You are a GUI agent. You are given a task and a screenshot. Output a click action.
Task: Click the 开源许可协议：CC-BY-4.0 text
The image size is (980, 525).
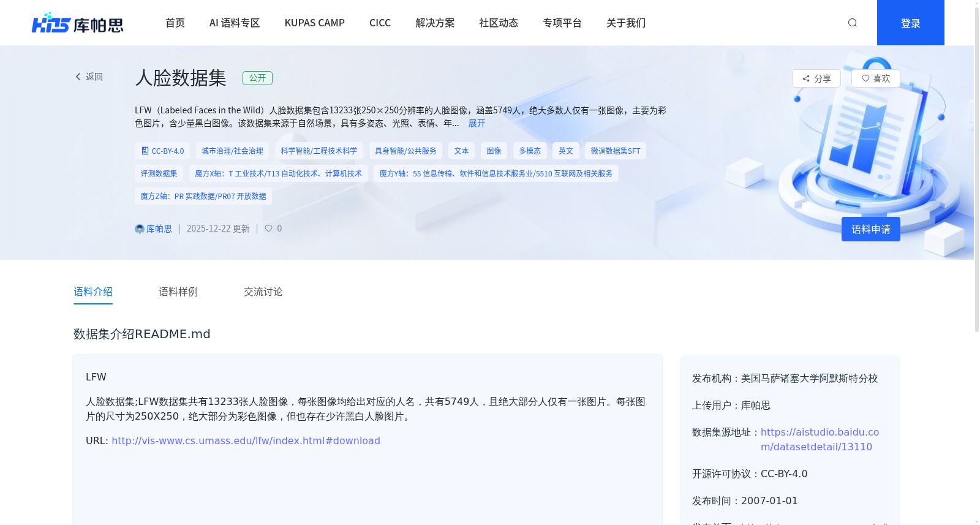point(750,474)
